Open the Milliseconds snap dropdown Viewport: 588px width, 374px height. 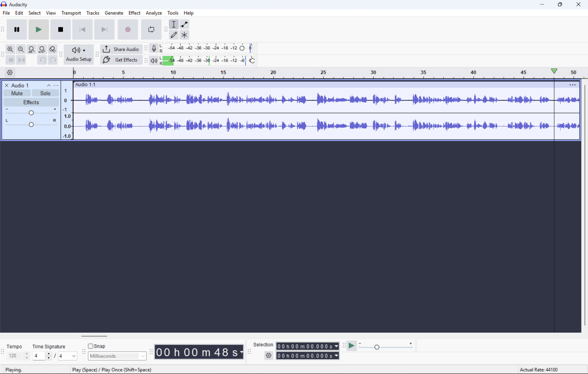pos(117,356)
